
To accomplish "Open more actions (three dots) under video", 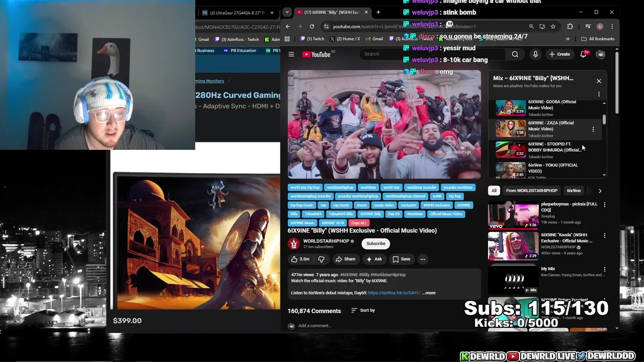I will (423, 259).
